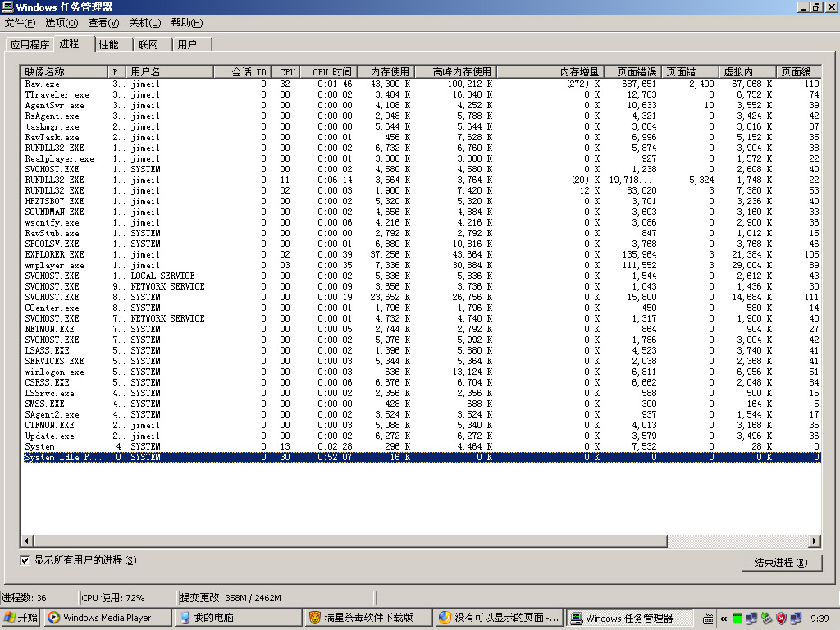Select the CTFMON.EXE process row

(422, 426)
